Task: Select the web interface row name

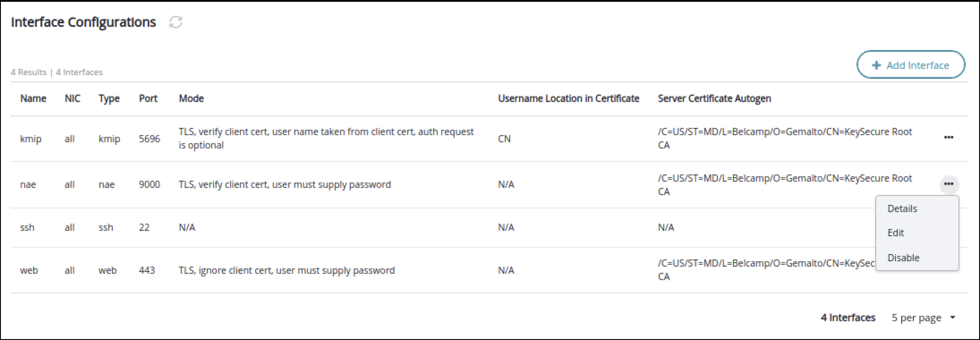Action: pos(29,270)
